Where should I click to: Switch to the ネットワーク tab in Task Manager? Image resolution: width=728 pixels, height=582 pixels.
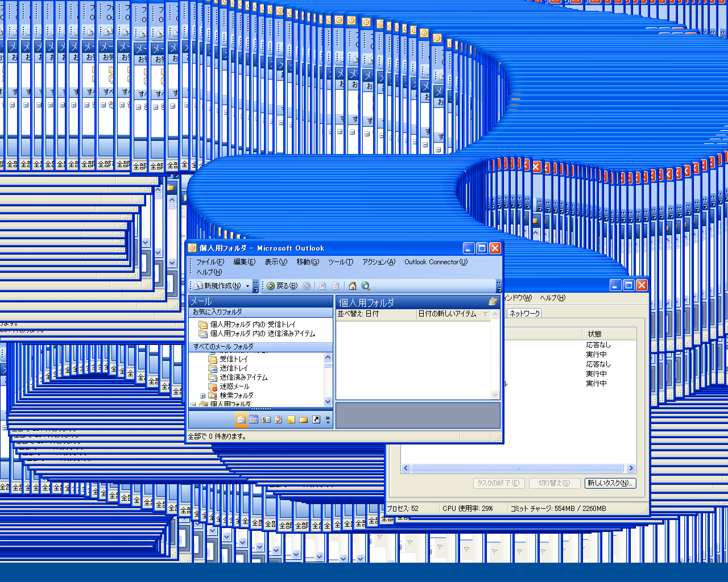click(x=524, y=314)
